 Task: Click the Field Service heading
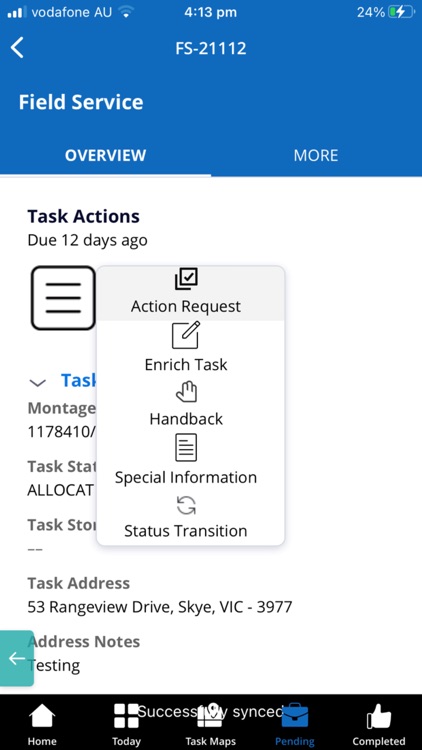[x=81, y=102]
